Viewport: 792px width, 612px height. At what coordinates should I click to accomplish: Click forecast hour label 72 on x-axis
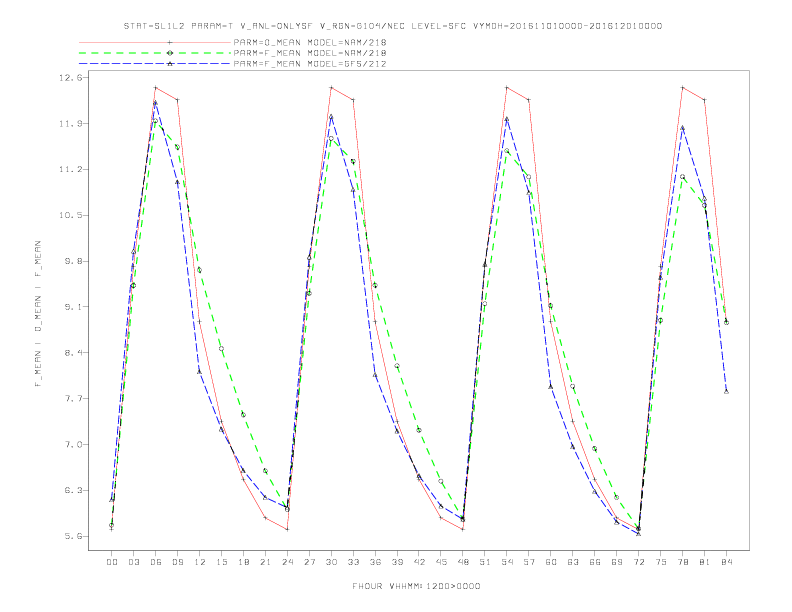pos(639,562)
